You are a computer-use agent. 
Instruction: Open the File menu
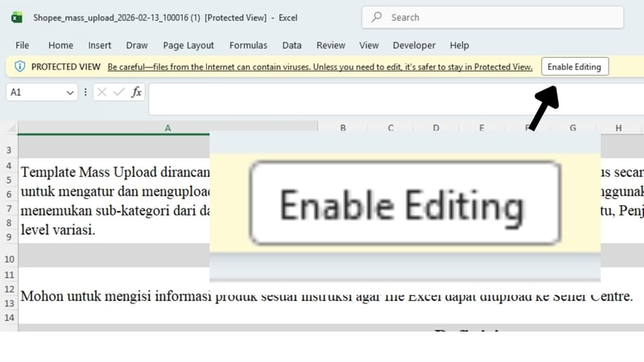coord(23,45)
